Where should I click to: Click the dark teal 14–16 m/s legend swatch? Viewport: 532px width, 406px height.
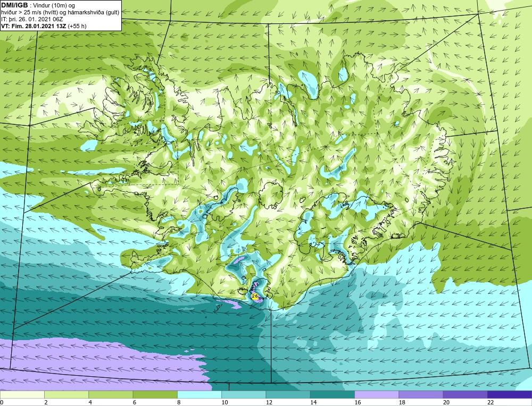pos(332,394)
